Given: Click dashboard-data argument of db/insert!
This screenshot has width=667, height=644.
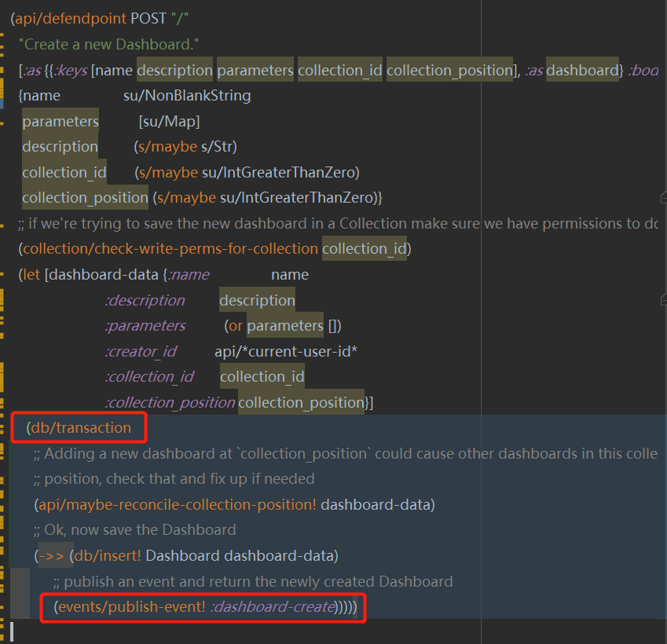Looking at the screenshot, I should 279,556.
